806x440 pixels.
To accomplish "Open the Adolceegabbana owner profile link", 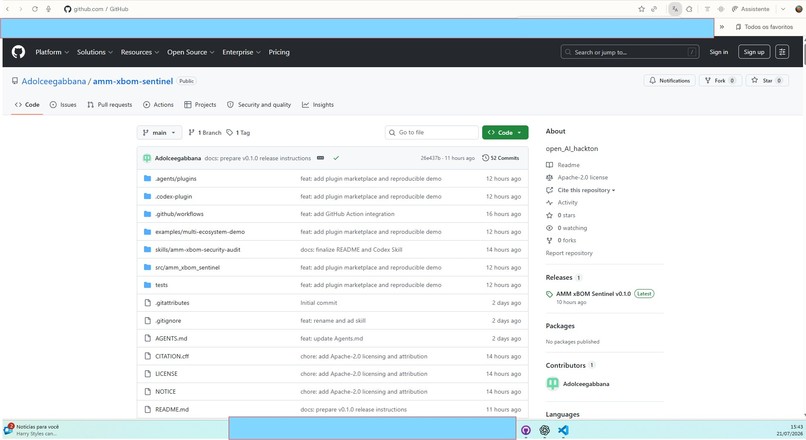I will tap(53, 81).
